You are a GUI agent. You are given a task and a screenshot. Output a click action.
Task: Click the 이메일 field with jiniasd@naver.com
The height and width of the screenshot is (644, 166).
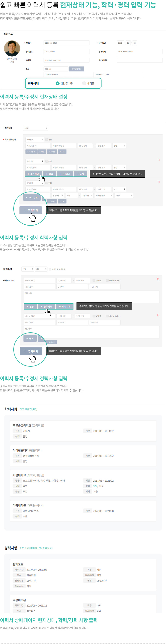66,60
